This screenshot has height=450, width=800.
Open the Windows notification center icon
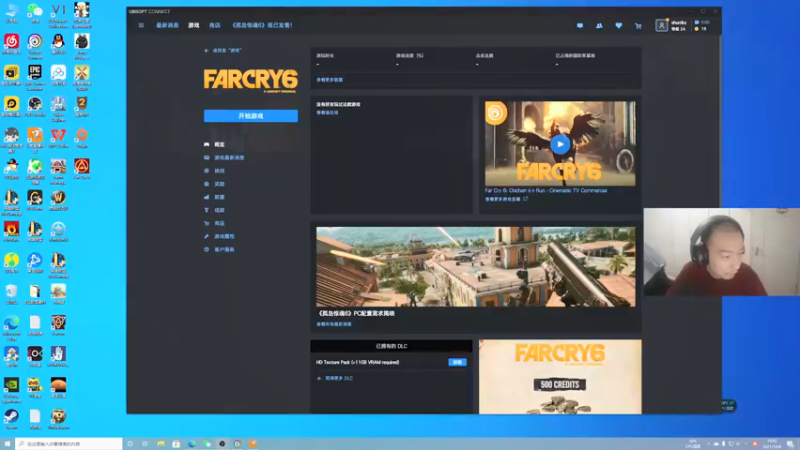pos(790,444)
